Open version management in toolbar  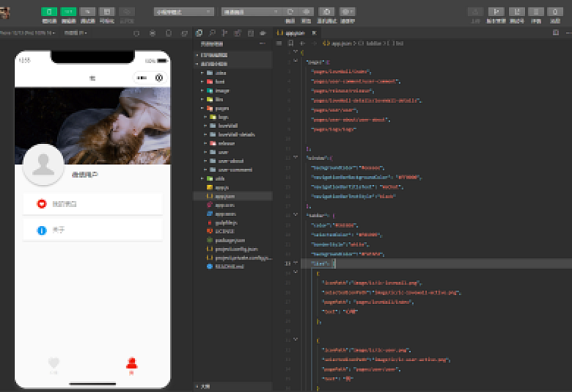[x=496, y=12]
